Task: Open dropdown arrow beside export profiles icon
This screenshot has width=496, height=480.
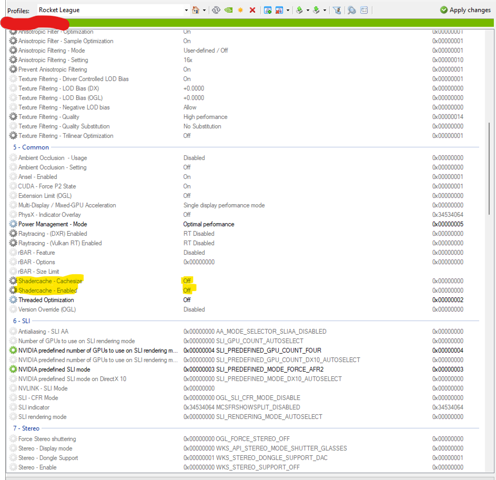Action: click(308, 10)
